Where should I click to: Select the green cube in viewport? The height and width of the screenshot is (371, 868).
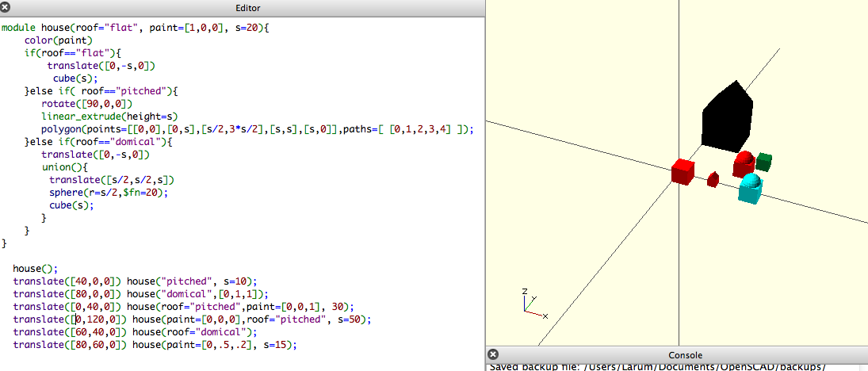click(764, 162)
